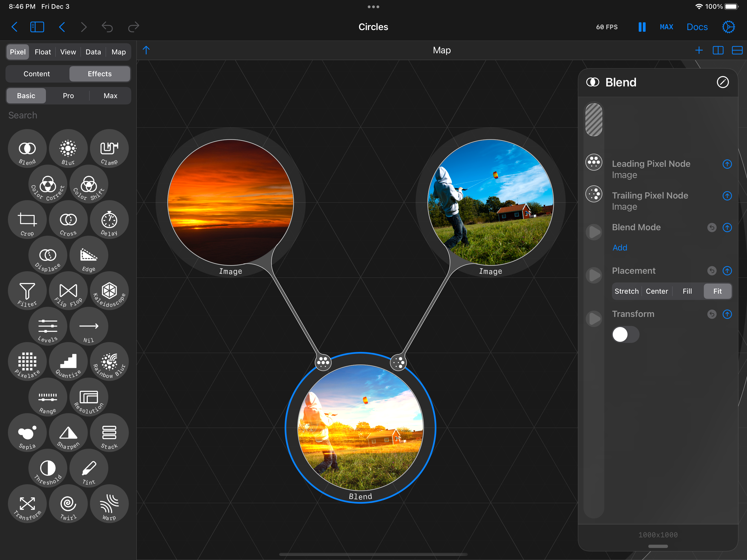Open the Docs link
747x560 pixels.
pyautogui.click(x=697, y=27)
